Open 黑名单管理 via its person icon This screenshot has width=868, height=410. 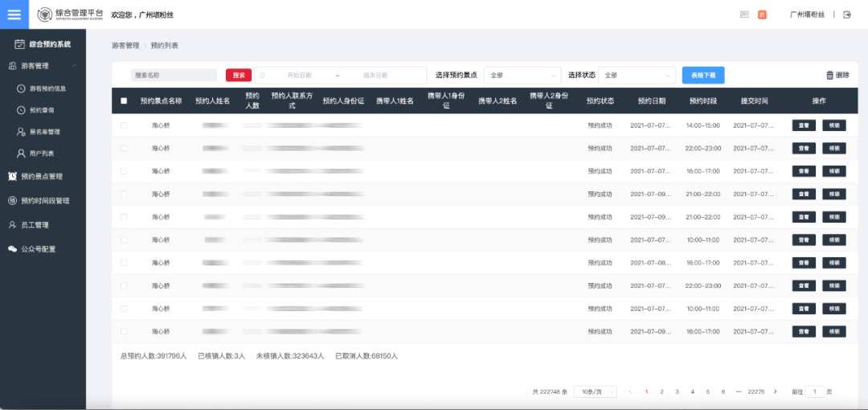(x=21, y=132)
